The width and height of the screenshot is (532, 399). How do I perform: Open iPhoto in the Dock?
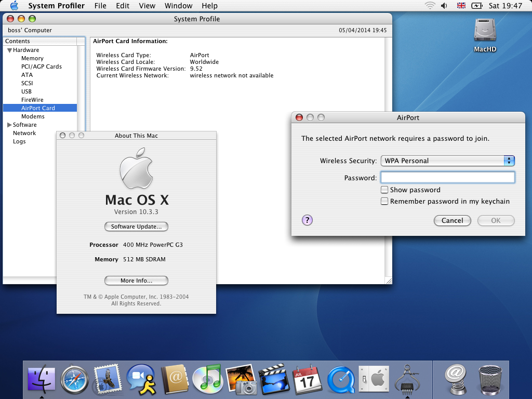241,379
